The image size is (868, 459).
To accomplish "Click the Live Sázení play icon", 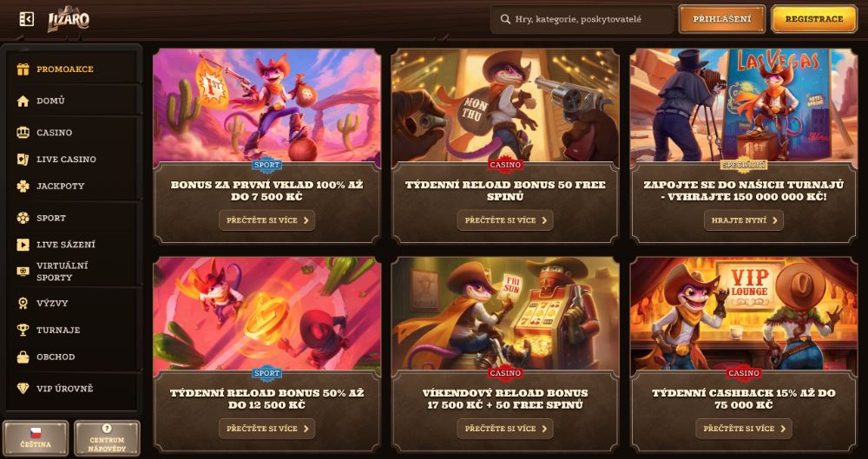I will click(x=23, y=244).
